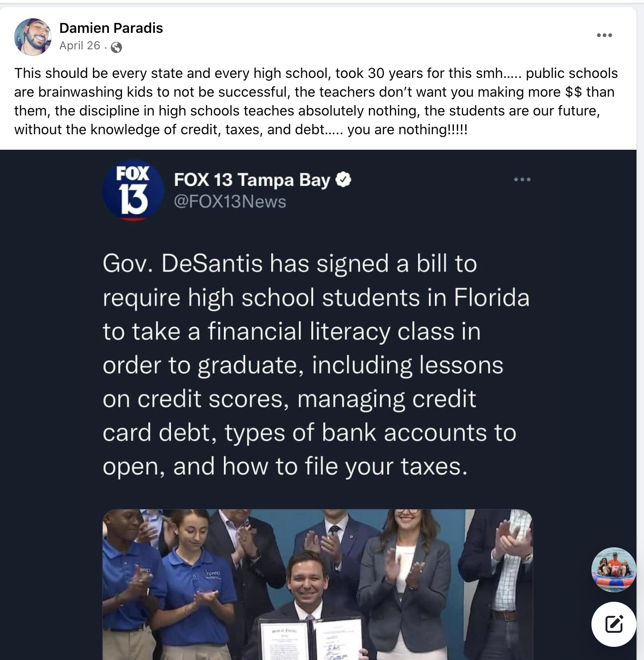Click the globe public-audience icon
The height and width of the screenshot is (660, 644).
point(116,47)
